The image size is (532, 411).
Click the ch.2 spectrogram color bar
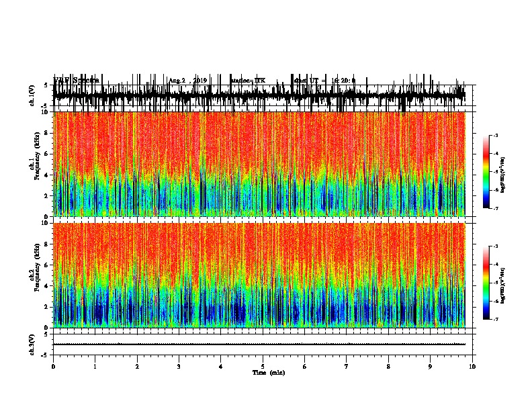(x=486, y=283)
